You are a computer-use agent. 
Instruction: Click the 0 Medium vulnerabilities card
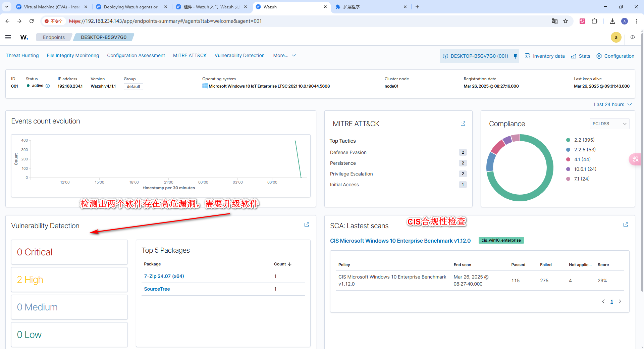[69, 307]
